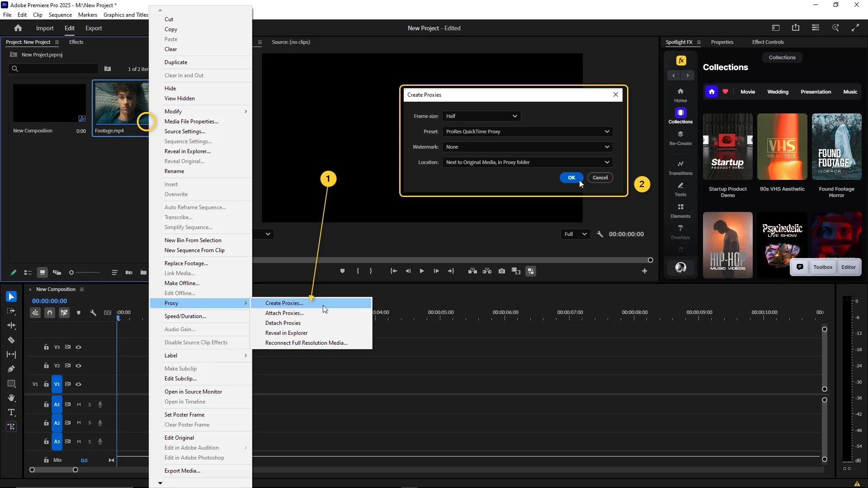868x488 pixels.
Task: Switch to the Effect Controls tab
Action: [768, 42]
